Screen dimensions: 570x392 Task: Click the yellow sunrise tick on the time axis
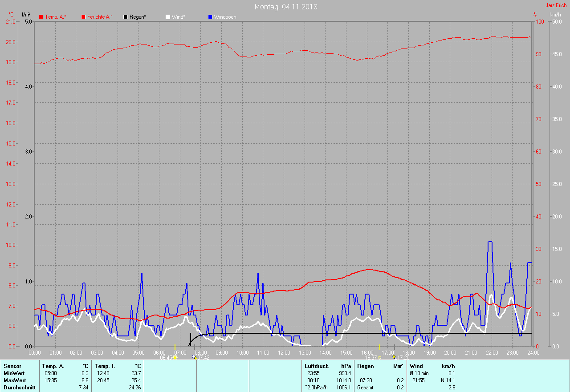pos(175,347)
